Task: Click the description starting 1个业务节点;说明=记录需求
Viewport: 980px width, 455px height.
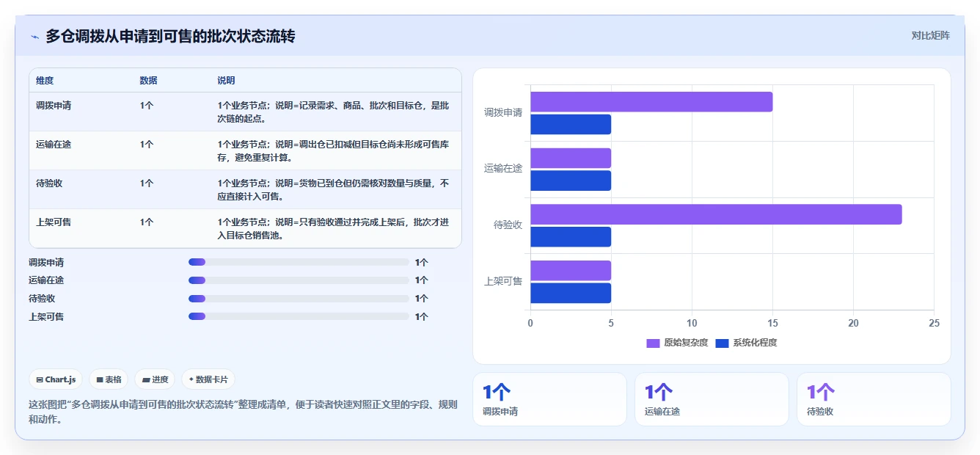Action: pos(333,112)
